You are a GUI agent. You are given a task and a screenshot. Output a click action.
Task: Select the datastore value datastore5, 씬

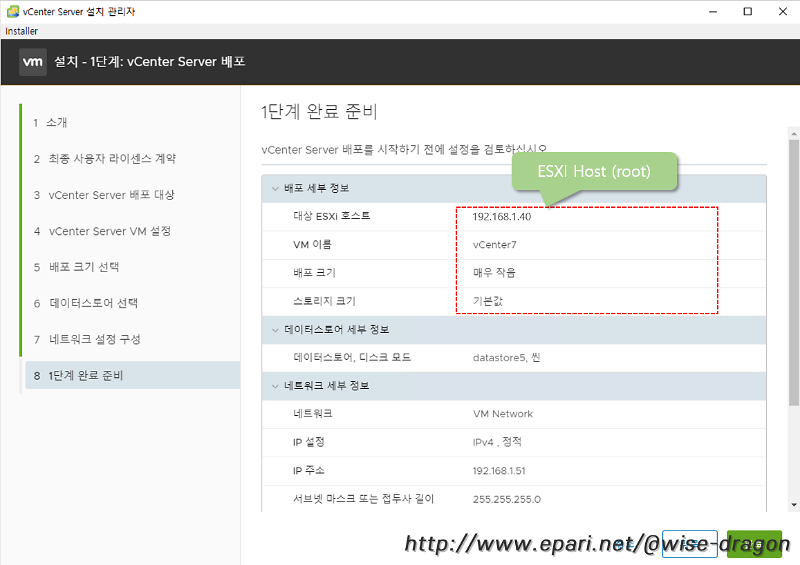506,358
